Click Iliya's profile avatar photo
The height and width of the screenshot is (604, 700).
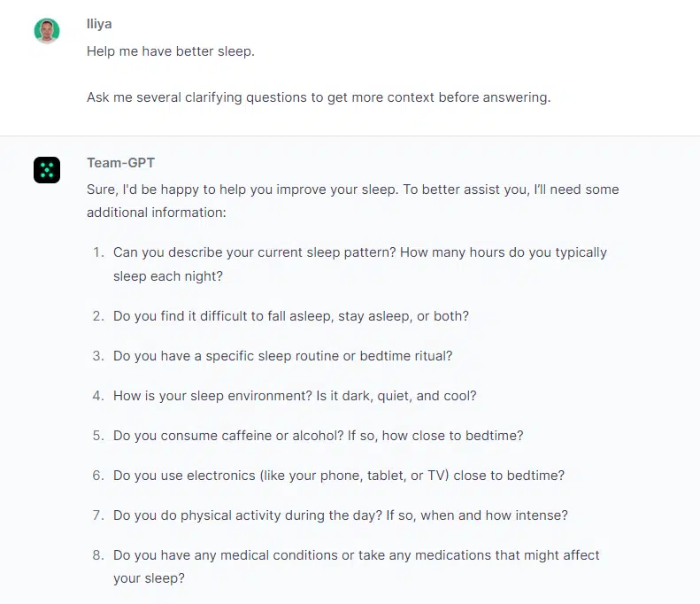coord(47,31)
